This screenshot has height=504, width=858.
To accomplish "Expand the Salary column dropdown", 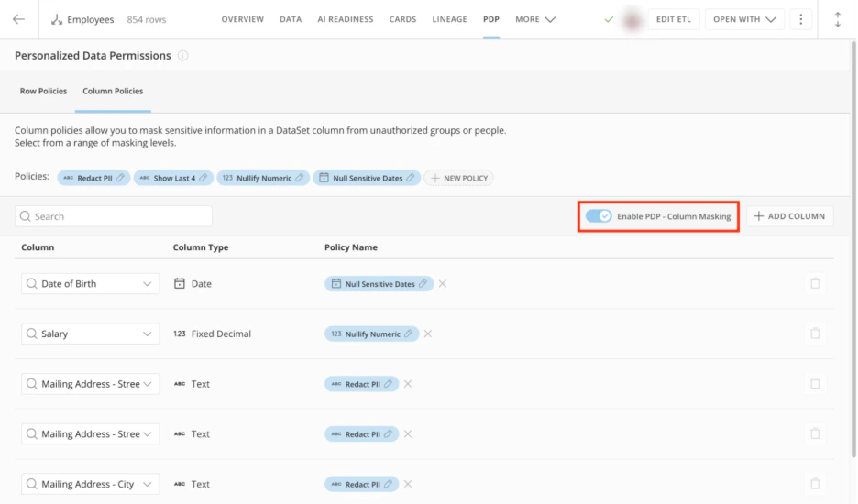I will click(148, 334).
